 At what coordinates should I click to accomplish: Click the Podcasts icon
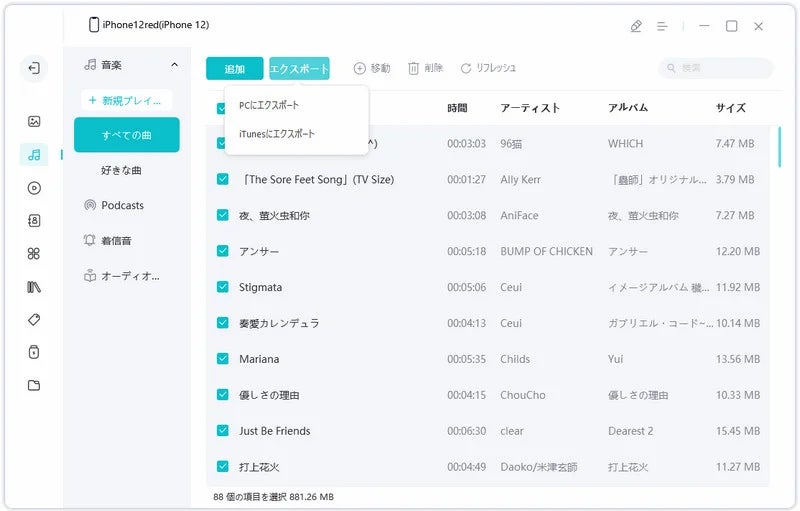(x=90, y=205)
